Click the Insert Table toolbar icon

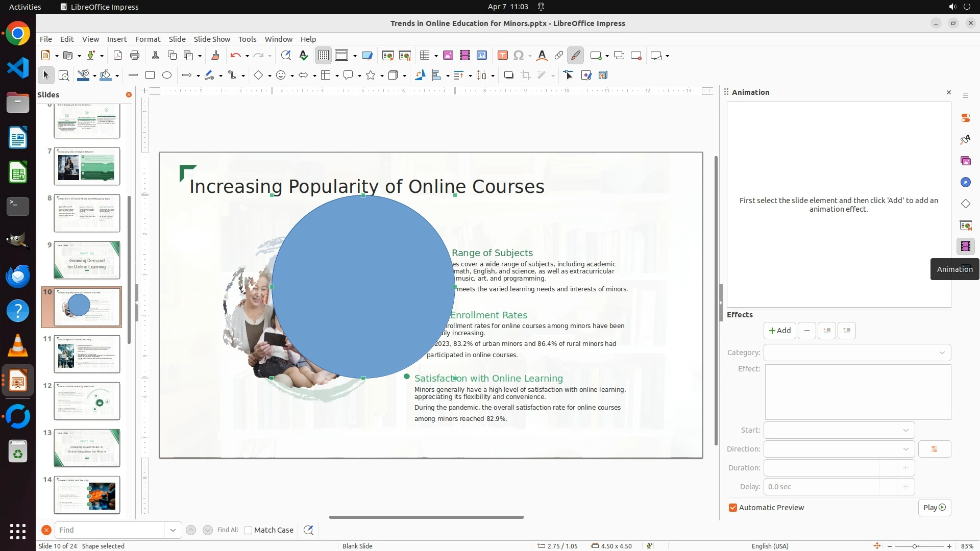pos(424,56)
